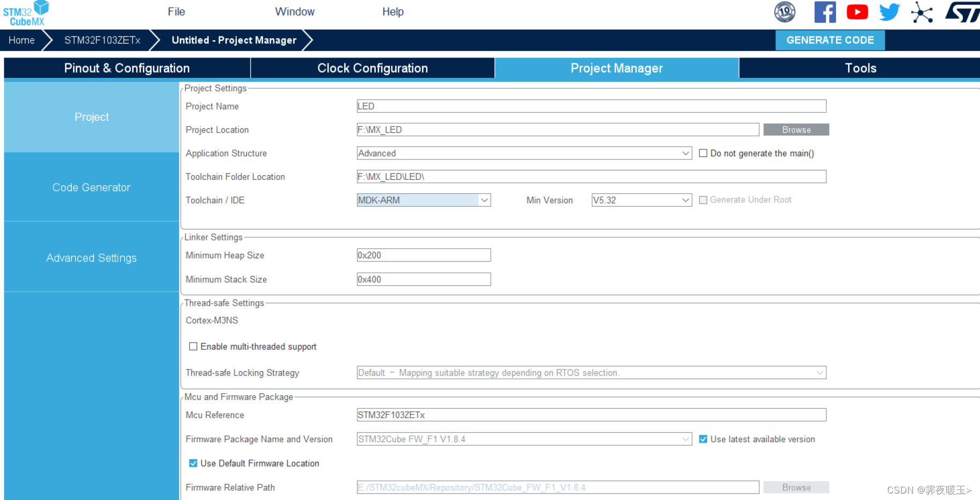This screenshot has width=980, height=500.
Task: Toggle Use Default Firmware Location checkbox
Action: coord(193,463)
